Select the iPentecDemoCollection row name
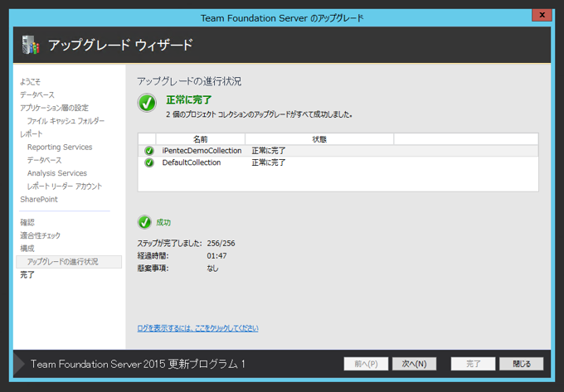 [x=202, y=151]
